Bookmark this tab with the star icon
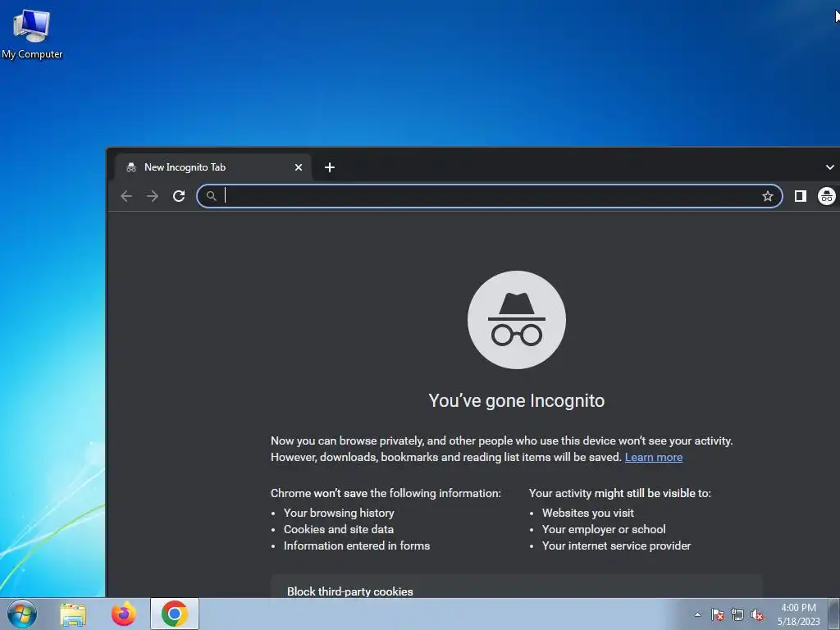This screenshot has width=840, height=630. [x=768, y=196]
